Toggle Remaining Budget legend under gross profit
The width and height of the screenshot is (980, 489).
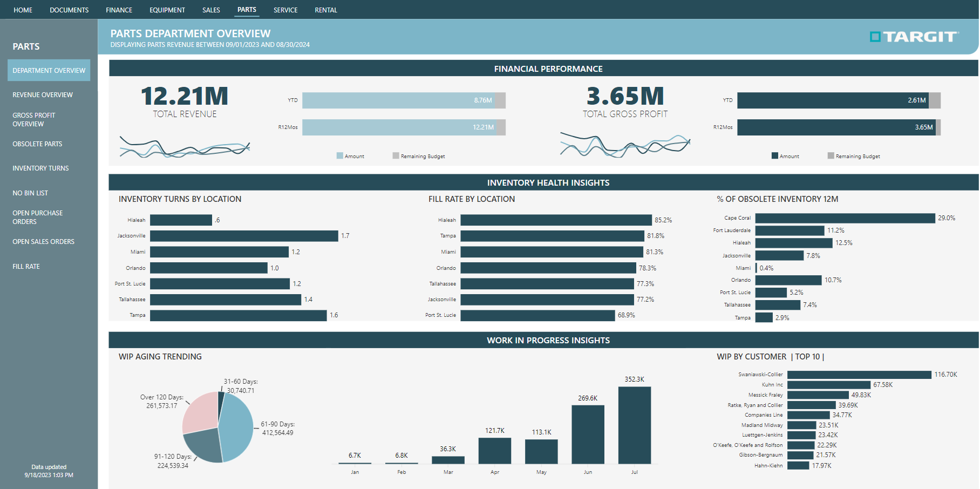tap(853, 156)
